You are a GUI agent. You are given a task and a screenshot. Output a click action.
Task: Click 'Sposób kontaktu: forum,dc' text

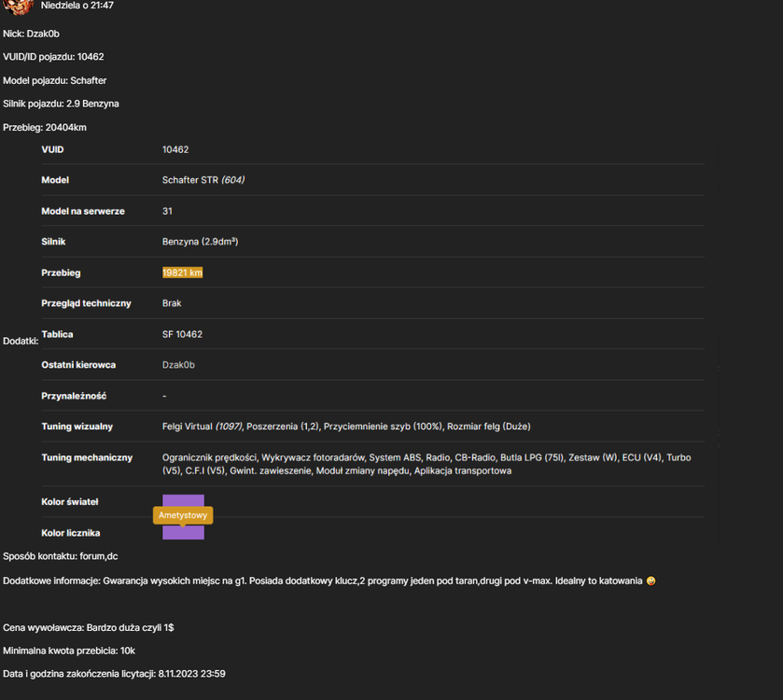coord(61,556)
